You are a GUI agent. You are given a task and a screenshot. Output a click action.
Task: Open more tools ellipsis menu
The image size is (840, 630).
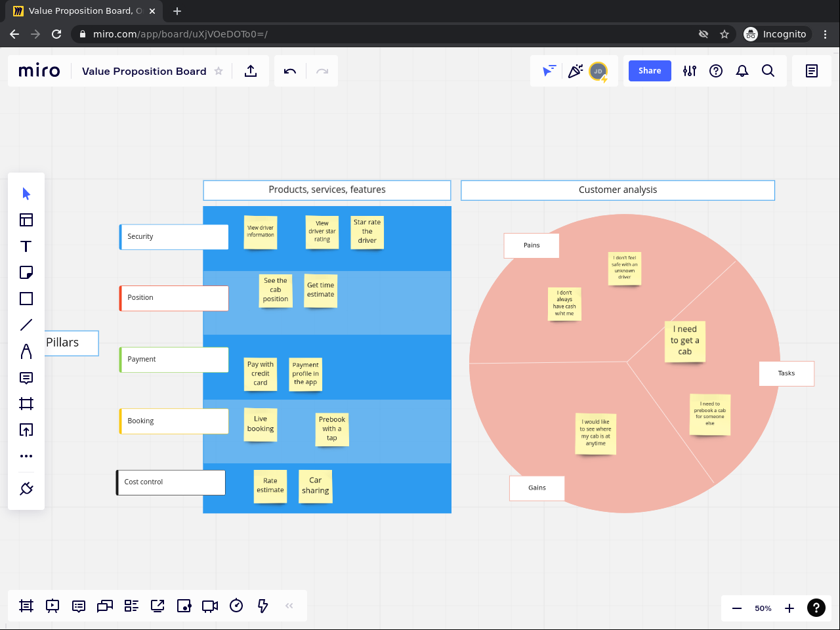[x=26, y=456]
